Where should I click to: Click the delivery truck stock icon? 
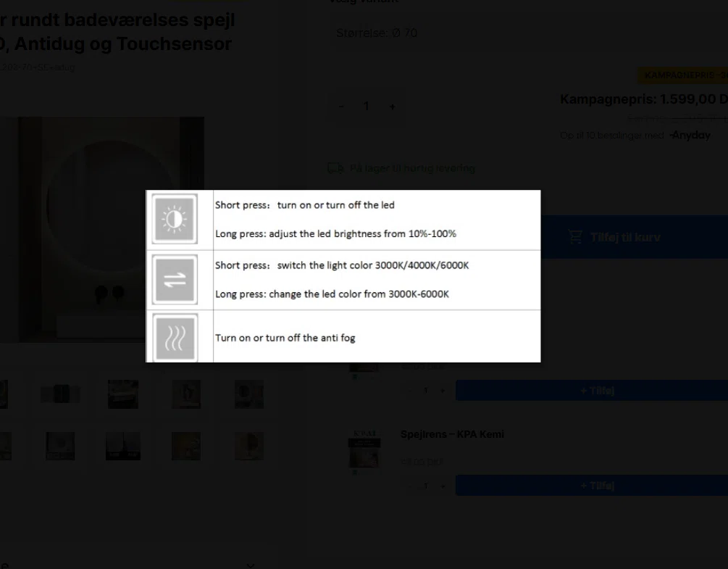(335, 168)
